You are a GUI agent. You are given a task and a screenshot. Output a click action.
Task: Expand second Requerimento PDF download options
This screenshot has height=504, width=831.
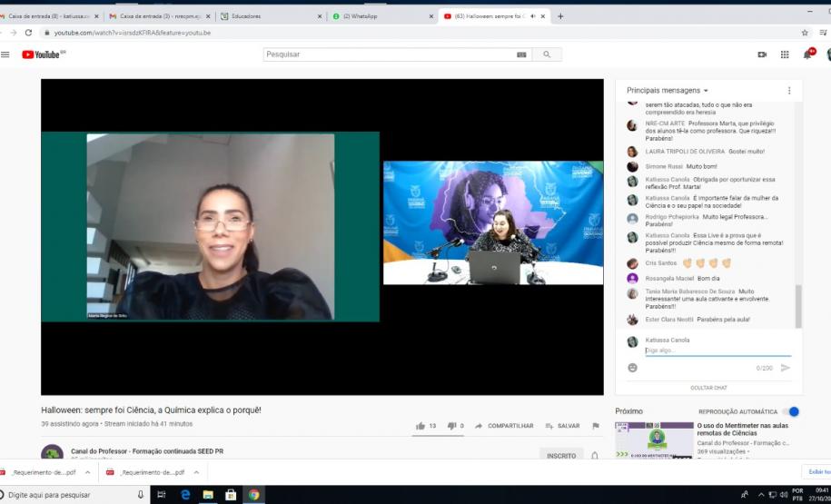point(196,472)
